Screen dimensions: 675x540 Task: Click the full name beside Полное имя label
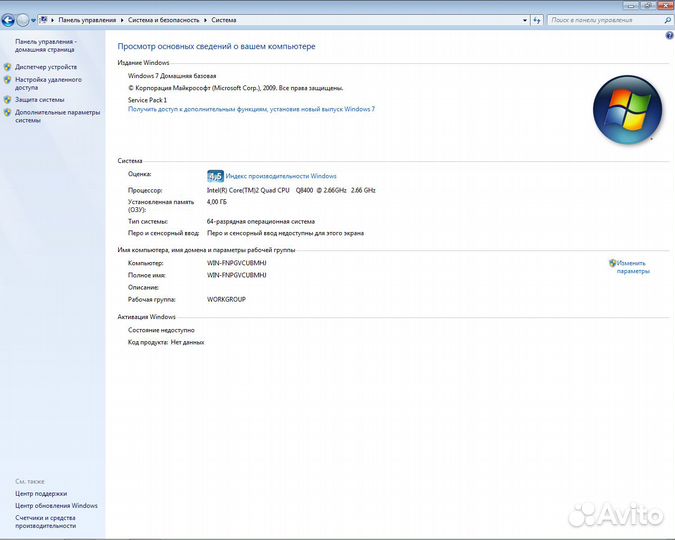click(237, 275)
